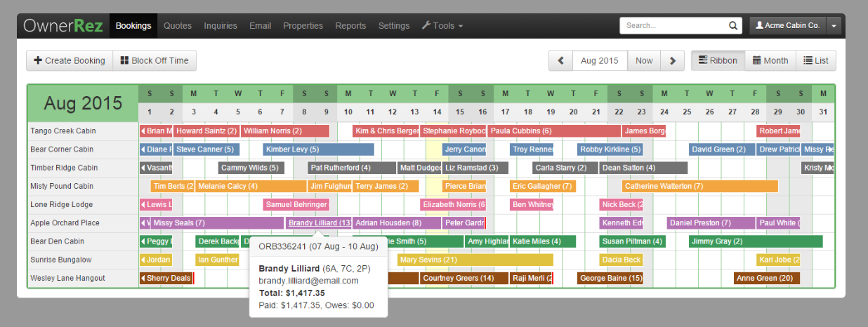Switch to Month view
This screenshot has height=327, width=868.
770,61
